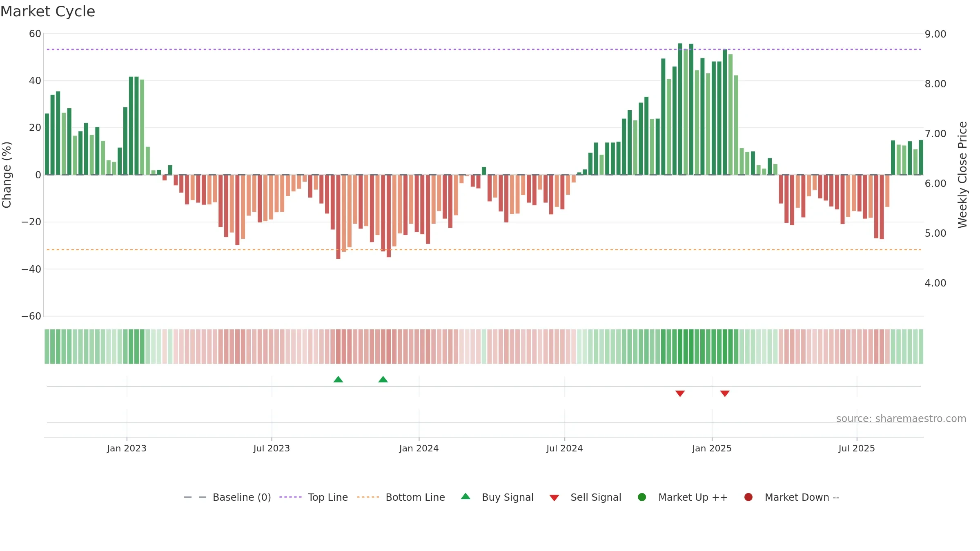Toggle the Market Down -- legend item
The image size is (980, 551).
click(792, 497)
